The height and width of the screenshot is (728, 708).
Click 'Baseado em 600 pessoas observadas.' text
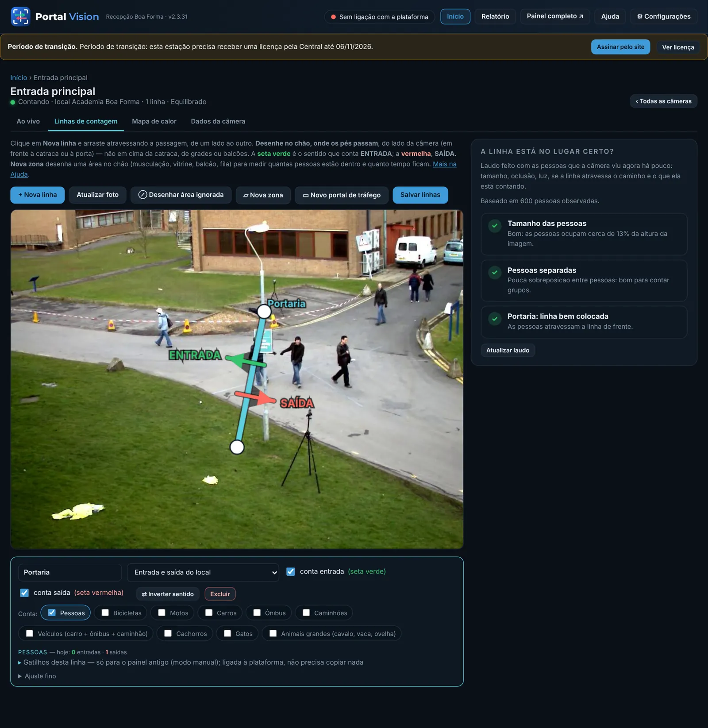pos(540,201)
